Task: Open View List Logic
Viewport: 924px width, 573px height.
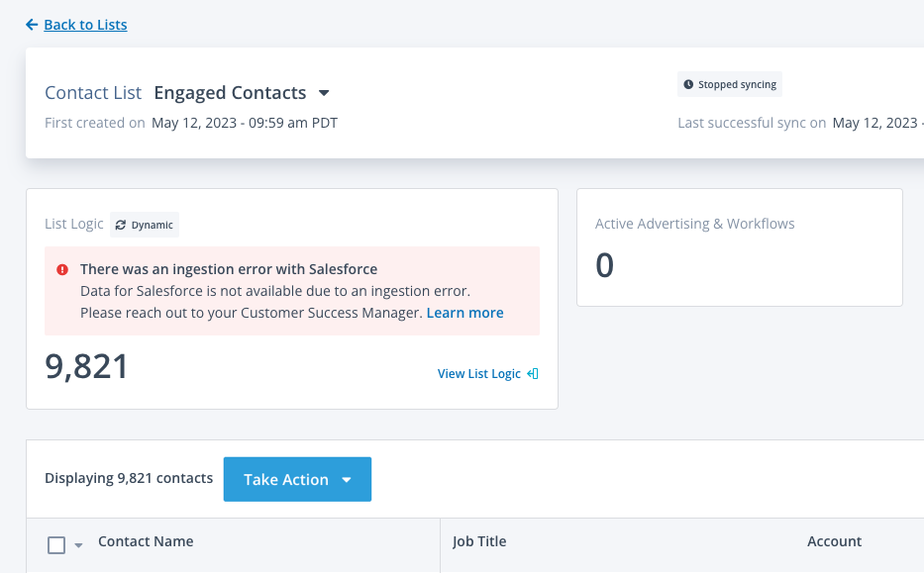Action: (x=479, y=374)
